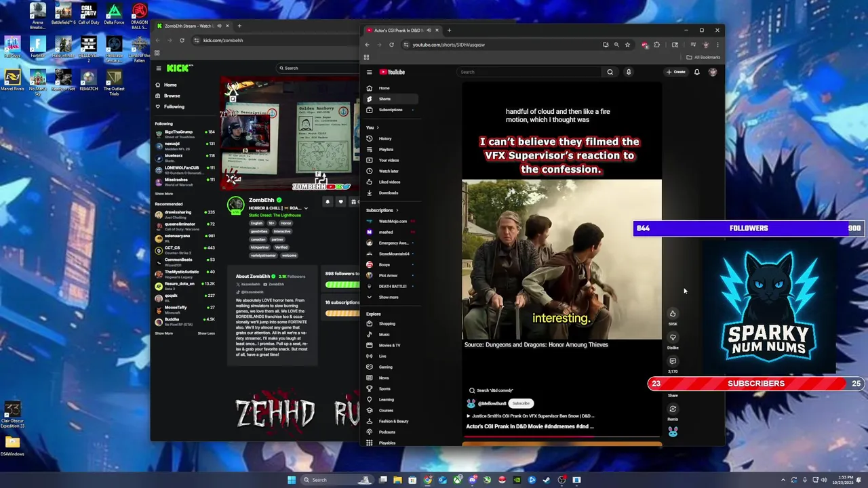Screen dimensions: 868x488
Task: Open the YouTube account avatar menu
Action: tap(713, 72)
